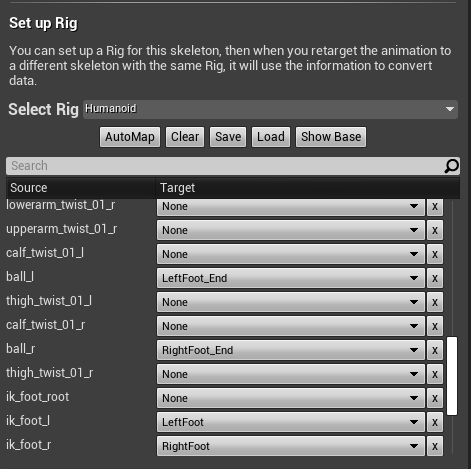Click X next to lowerarm_twist_01_r
This screenshot has width=471, height=469.
(435, 207)
